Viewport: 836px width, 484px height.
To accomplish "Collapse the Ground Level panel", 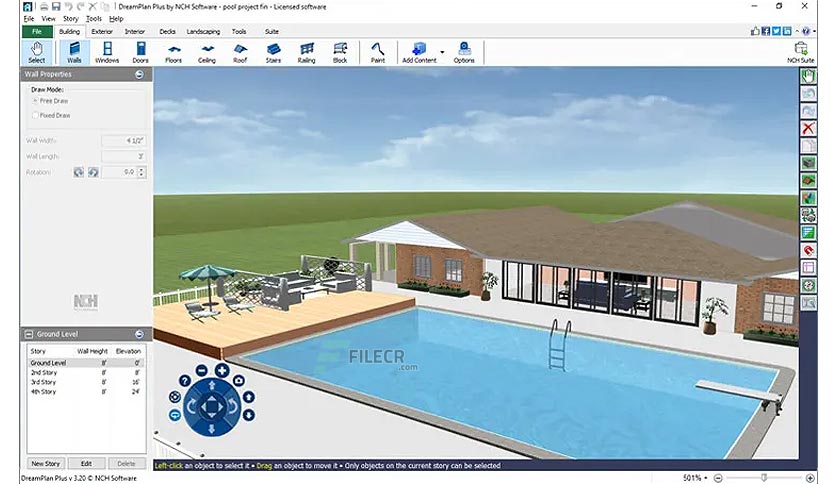I will click(139, 334).
